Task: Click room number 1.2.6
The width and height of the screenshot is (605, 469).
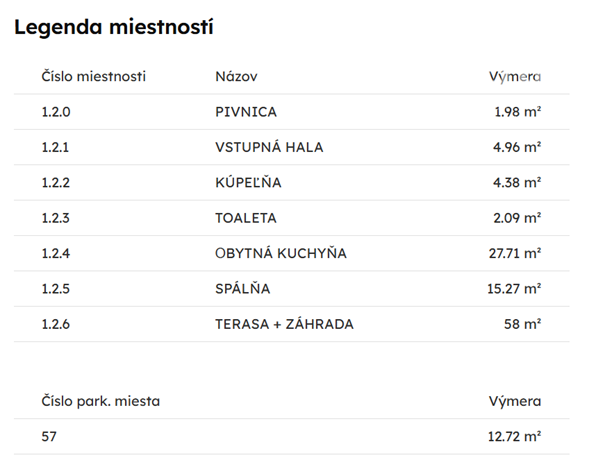Action: pyautogui.click(x=56, y=324)
